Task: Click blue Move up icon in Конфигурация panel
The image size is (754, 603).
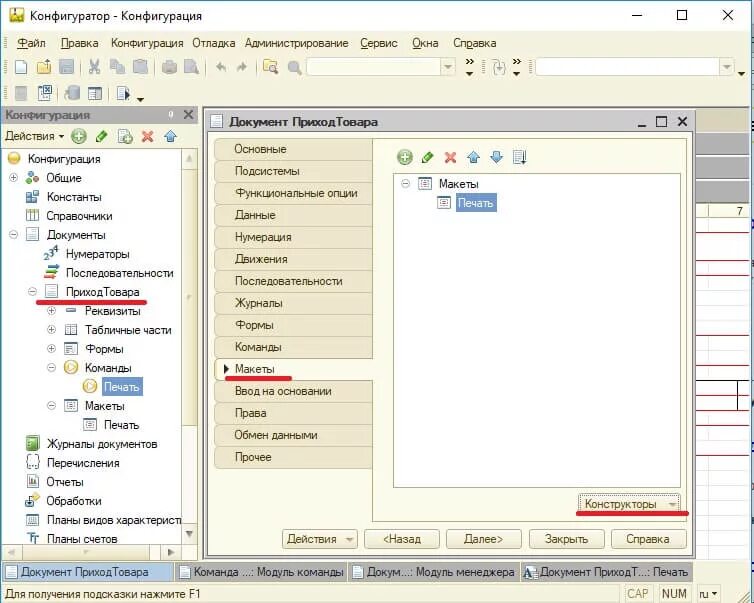Action: [x=170, y=137]
